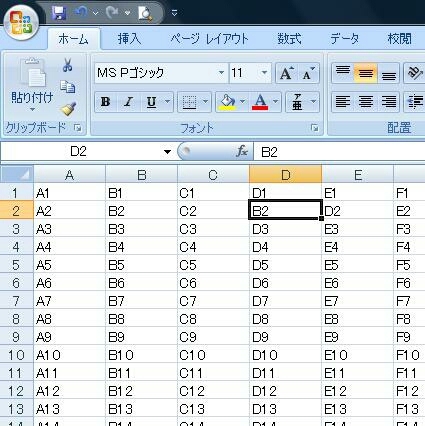Undo the last action

pos(81,12)
